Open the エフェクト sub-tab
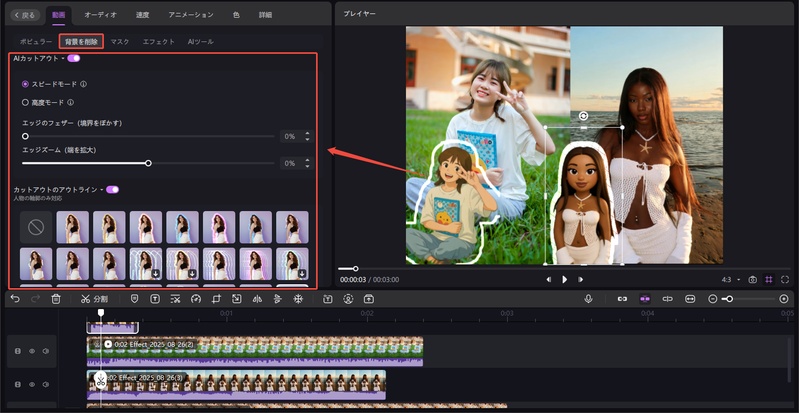The height and width of the screenshot is (413, 799). pyautogui.click(x=158, y=42)
